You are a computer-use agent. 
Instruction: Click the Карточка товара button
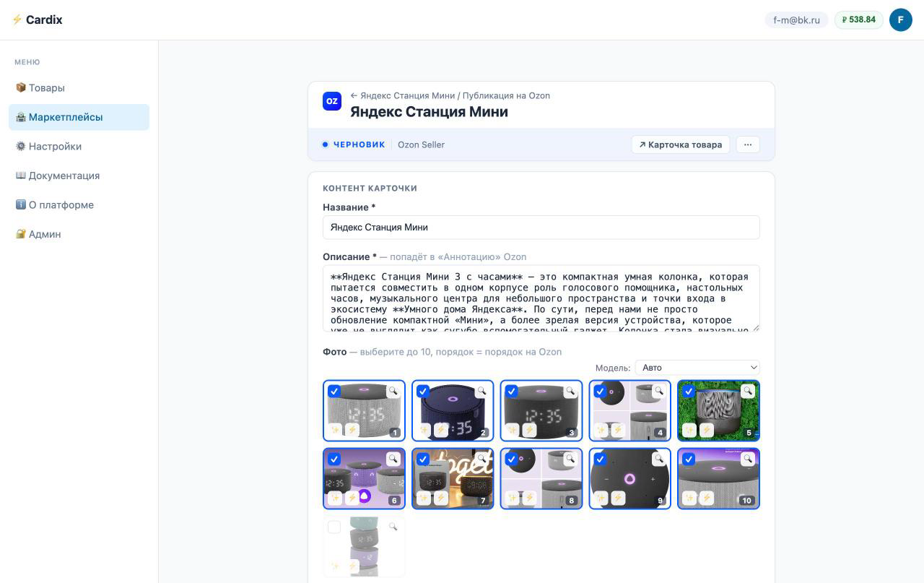pos(681,144)
